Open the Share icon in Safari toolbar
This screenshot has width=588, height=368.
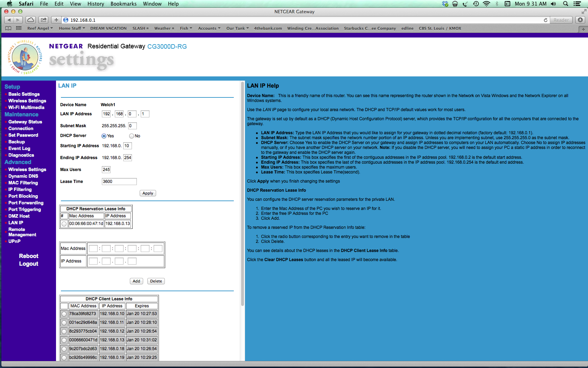pyautogui.click(x=43, y=20)
